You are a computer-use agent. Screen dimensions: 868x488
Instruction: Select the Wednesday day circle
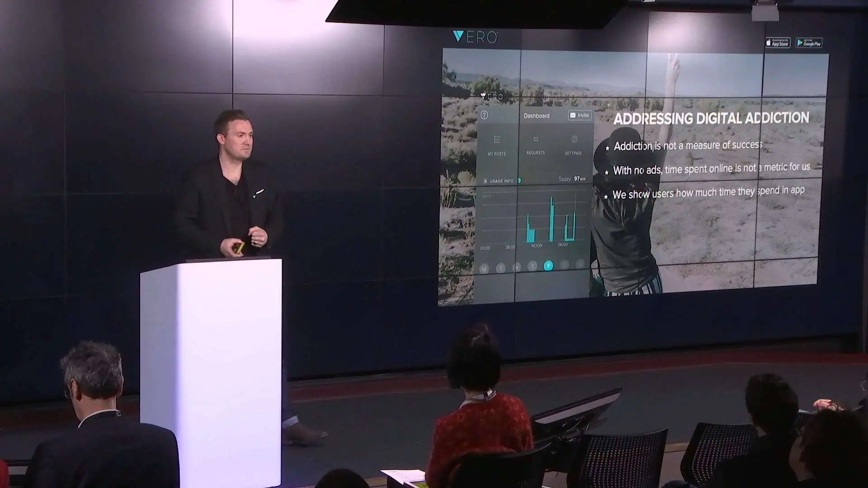516,267
